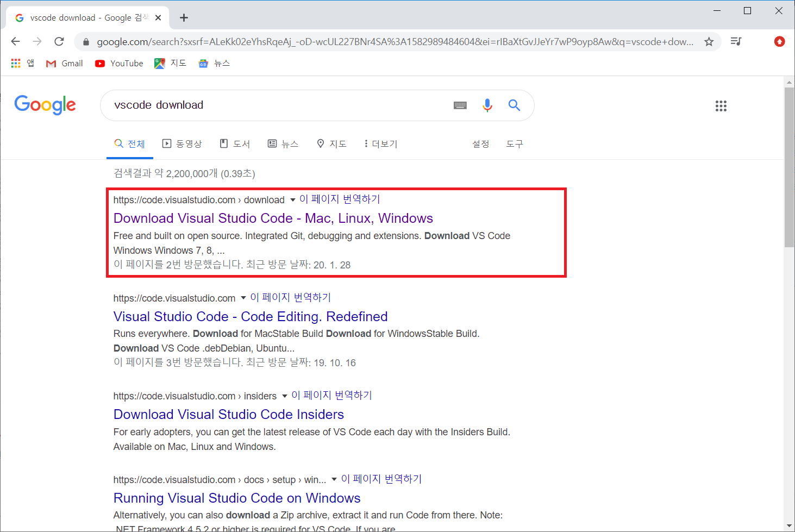Screen dimensions: 795x532
Task: Expand dropdown arrow beside docs setup URL
Action: coord(334,480)
